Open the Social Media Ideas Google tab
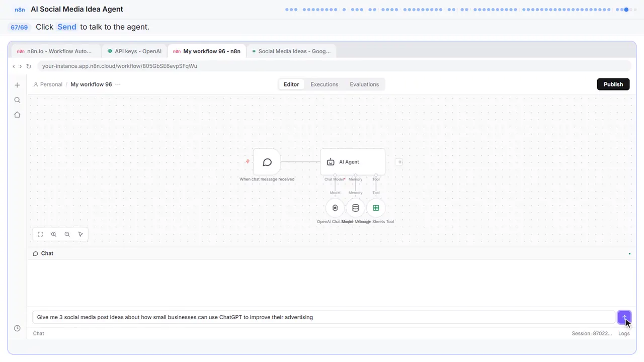 pyautogui.click(x=291, y=51)
